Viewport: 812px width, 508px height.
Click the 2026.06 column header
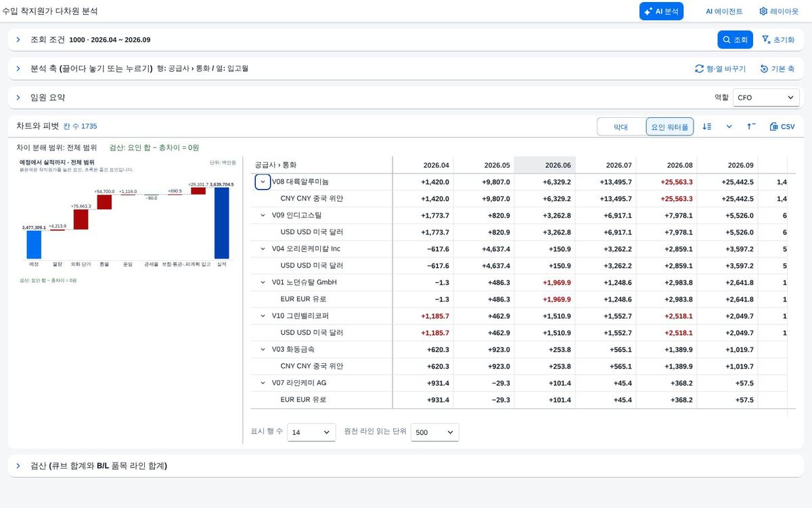(545, 165)
